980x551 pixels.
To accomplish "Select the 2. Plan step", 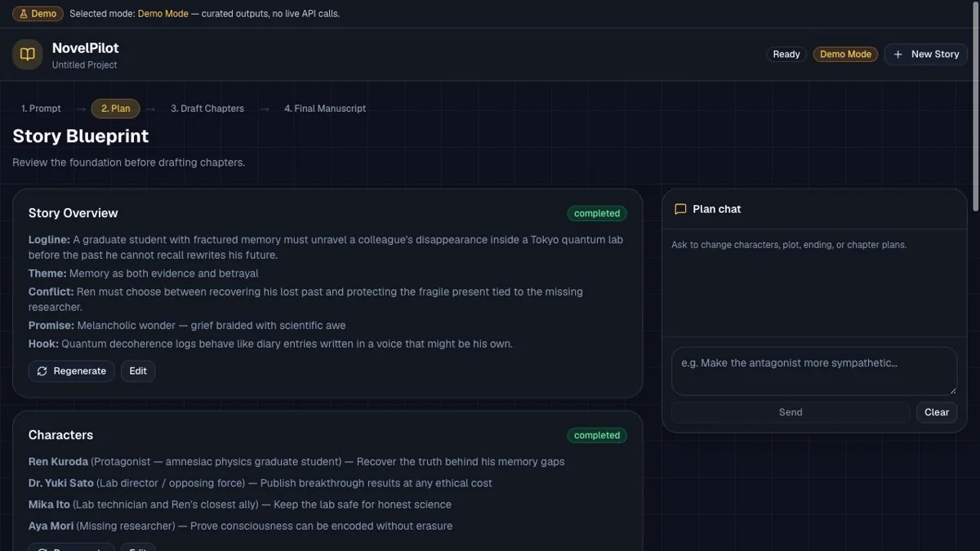I will pyautogui.click(x=116, y=109).
